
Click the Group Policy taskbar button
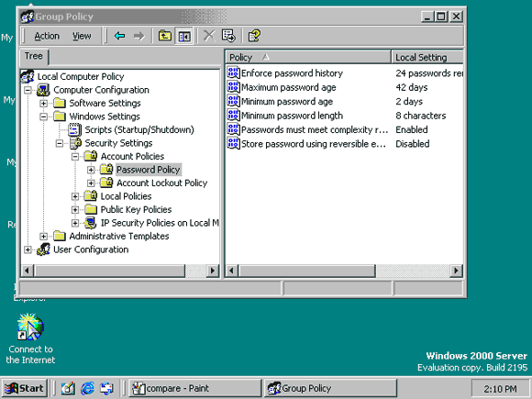330,388
